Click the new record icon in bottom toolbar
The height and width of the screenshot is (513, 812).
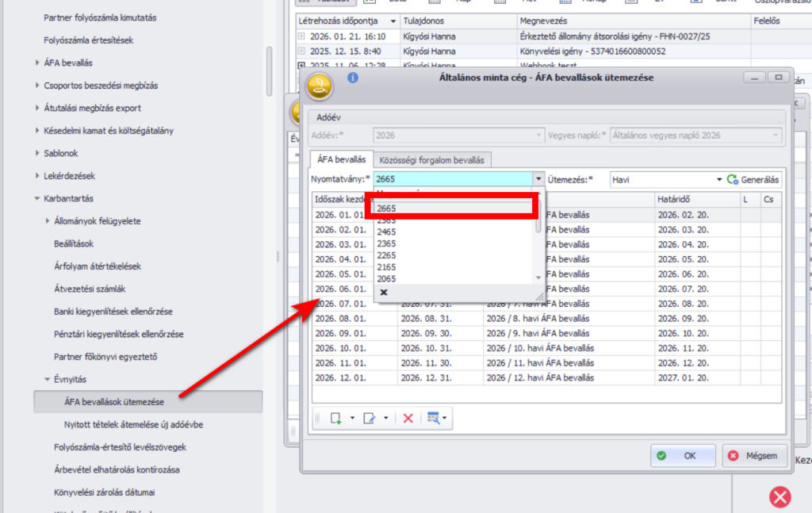(336, 418)
